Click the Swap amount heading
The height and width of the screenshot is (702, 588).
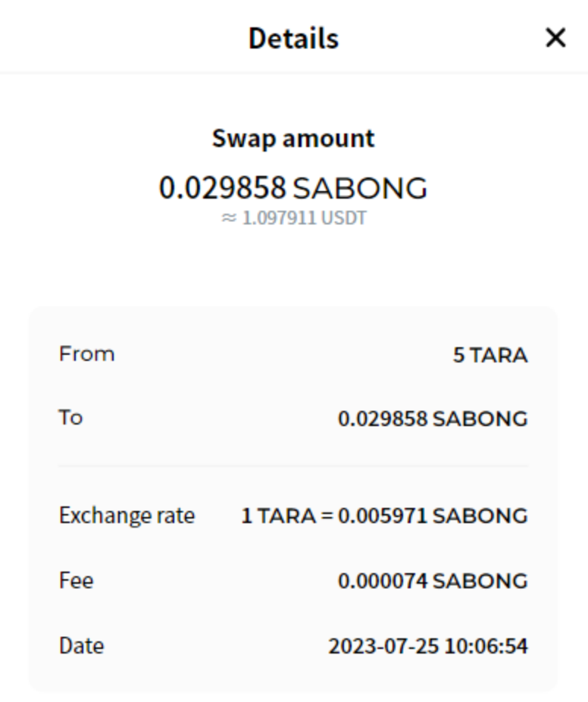tap(293, 139)
